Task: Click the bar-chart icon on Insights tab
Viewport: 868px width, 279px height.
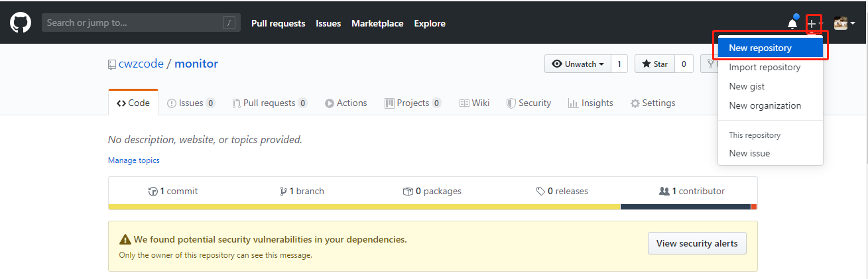Action: (573, 103)
